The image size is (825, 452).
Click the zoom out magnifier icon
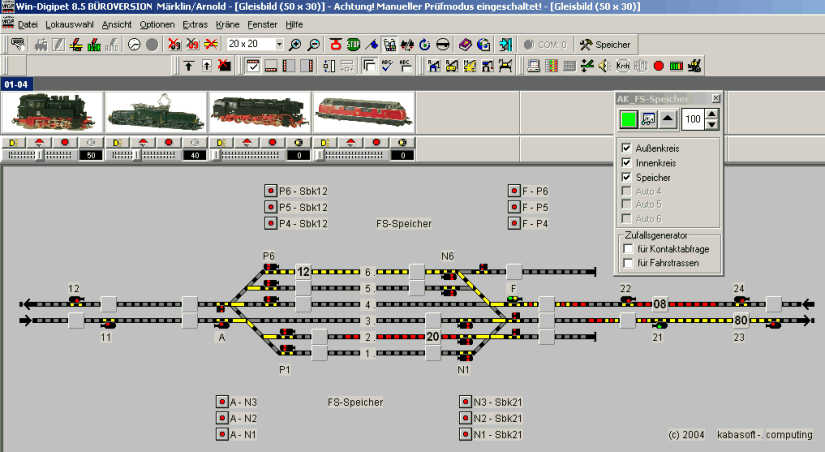314,45
